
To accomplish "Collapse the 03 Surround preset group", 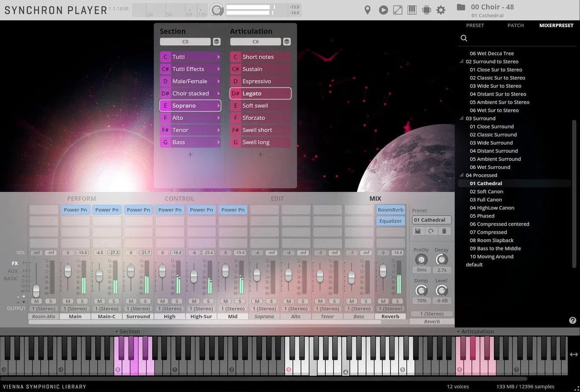I will pos(462,119).
